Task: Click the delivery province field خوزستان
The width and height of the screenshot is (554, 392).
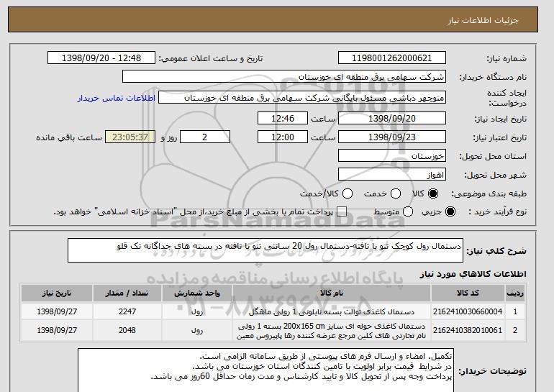Action: tap(392, 156)
